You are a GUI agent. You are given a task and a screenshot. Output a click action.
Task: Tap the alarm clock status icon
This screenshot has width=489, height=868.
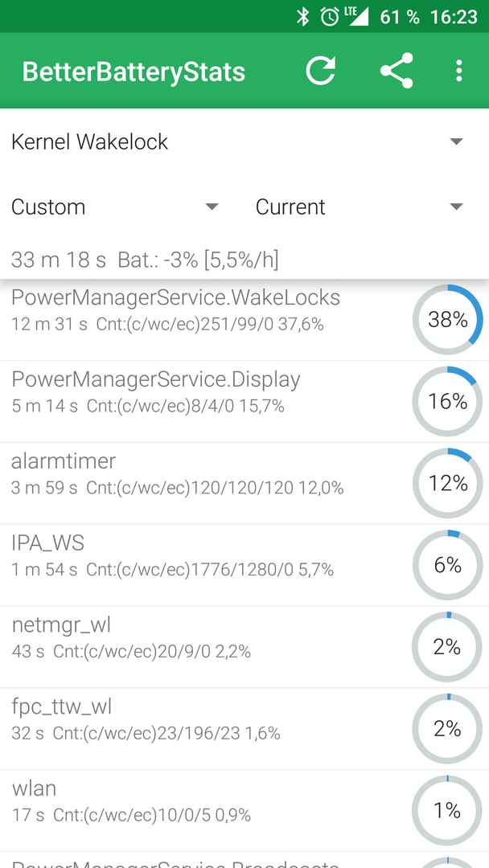pos(329,17)
